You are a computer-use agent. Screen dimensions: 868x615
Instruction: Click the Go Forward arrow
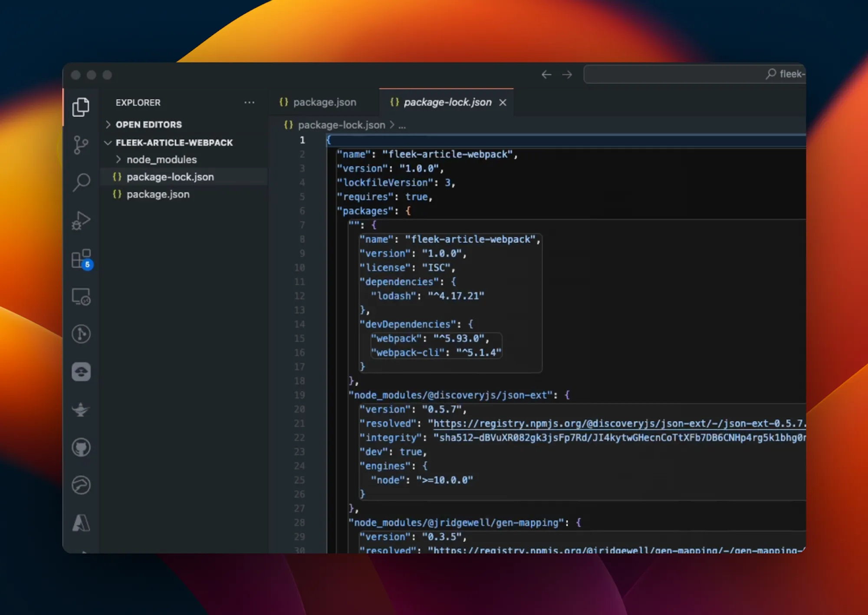[567, 75]
